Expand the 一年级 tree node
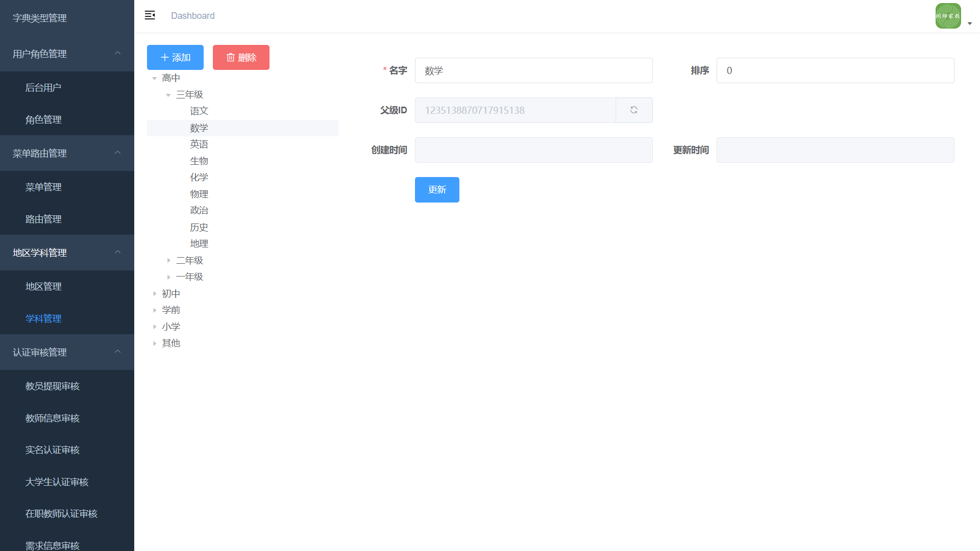This screenshot has height=551, width=980. pos(168,277)
